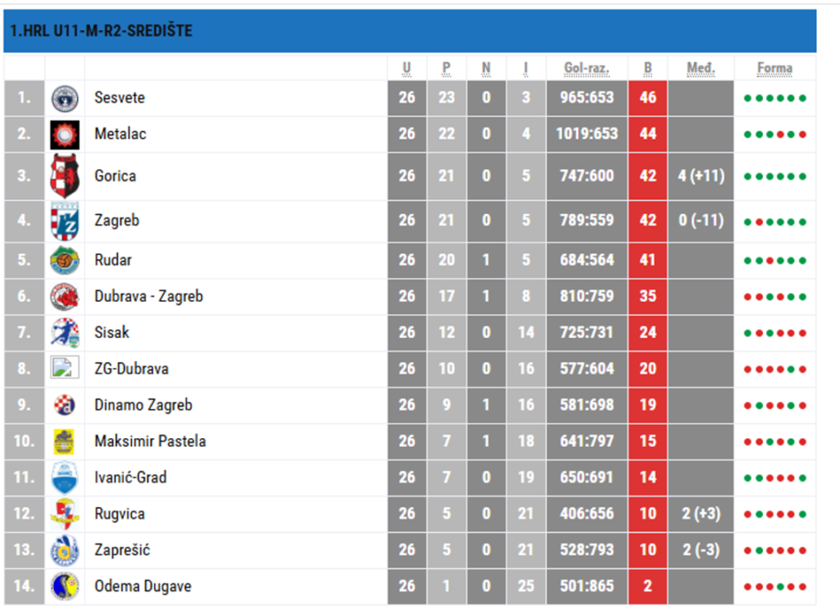Click the Forma column header

click(x=775, y=68)
